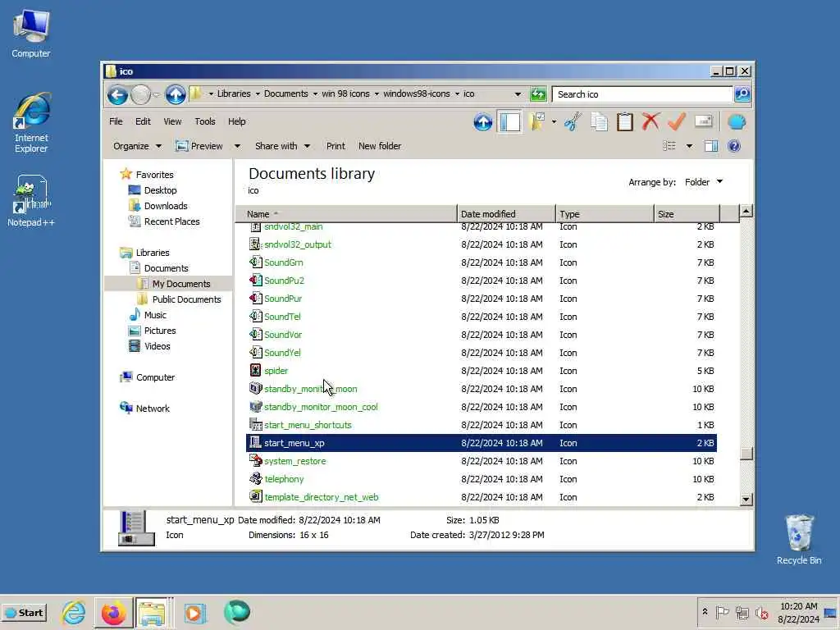Select Network in navigation pane

pyautogui.click(x=152, y=409)
